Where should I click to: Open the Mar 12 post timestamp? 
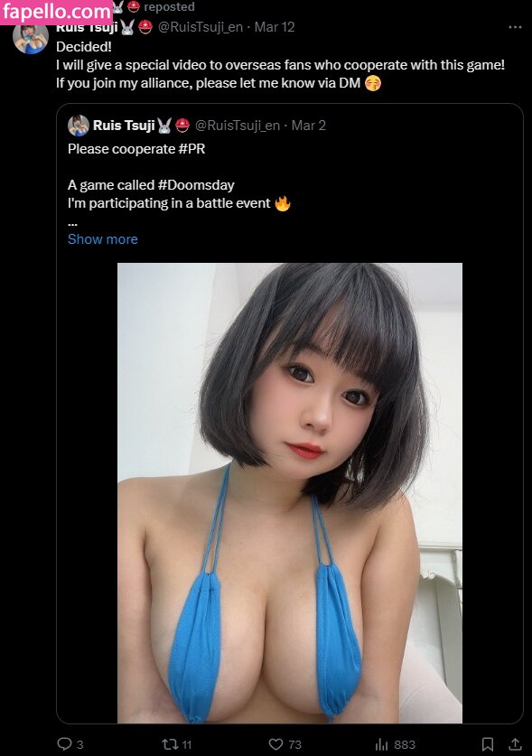click(275, 27)
